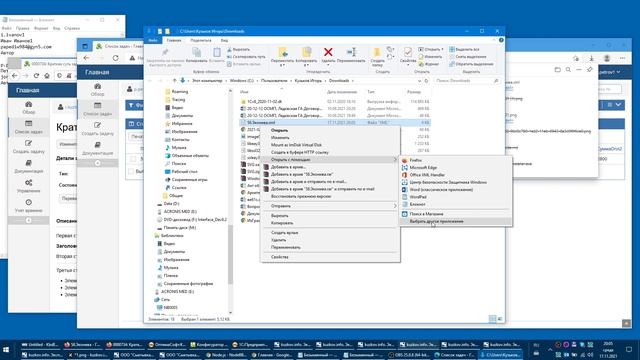Click the Notepad 'Справка' menu
Viewport: 640px width, 360px height.
coord(72,28)
